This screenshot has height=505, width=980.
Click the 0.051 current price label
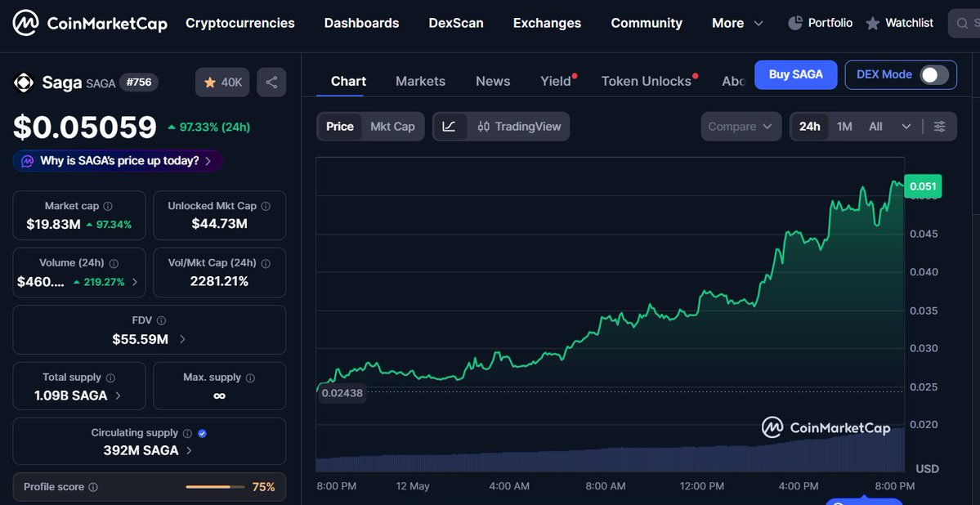coord(923,186)
